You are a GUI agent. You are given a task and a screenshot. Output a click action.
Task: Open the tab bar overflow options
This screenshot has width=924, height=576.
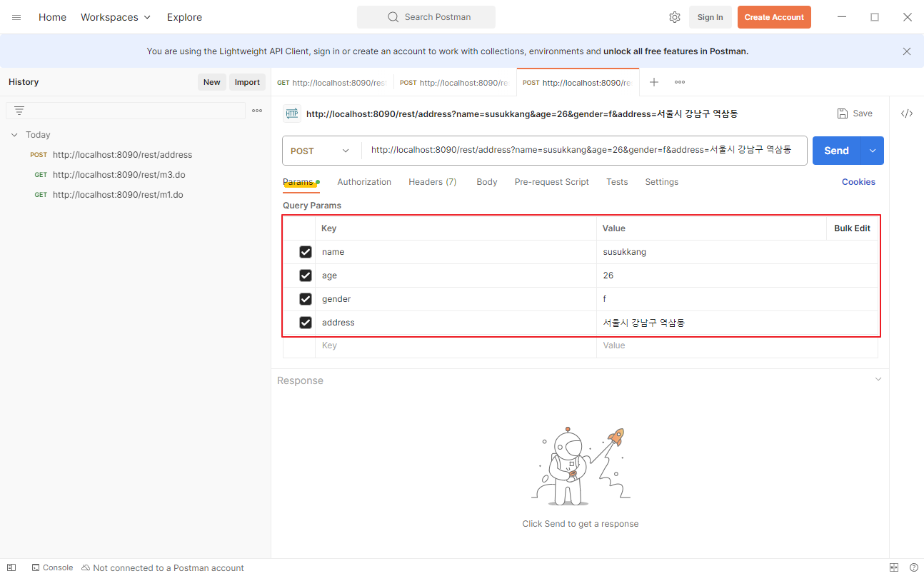pyautogui.click(x=680, y=82)
